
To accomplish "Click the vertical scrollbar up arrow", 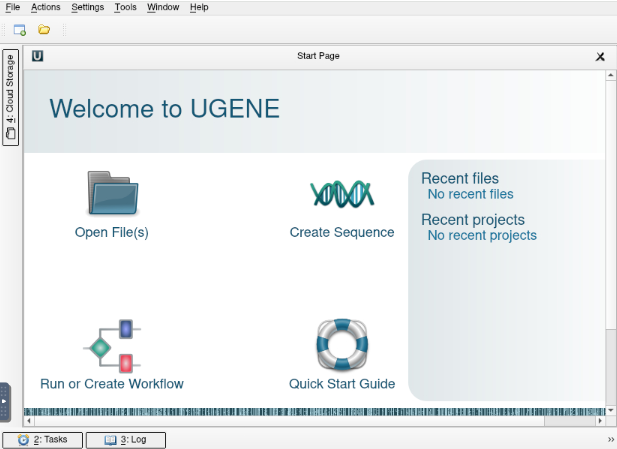I will pyautogui.click(x=611, y=75).
